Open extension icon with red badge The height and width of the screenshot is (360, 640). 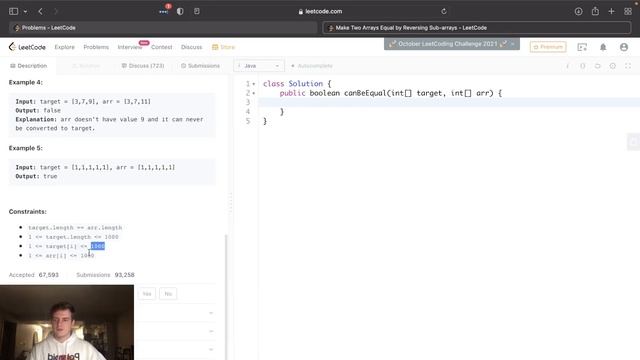[x=164, y=11]
